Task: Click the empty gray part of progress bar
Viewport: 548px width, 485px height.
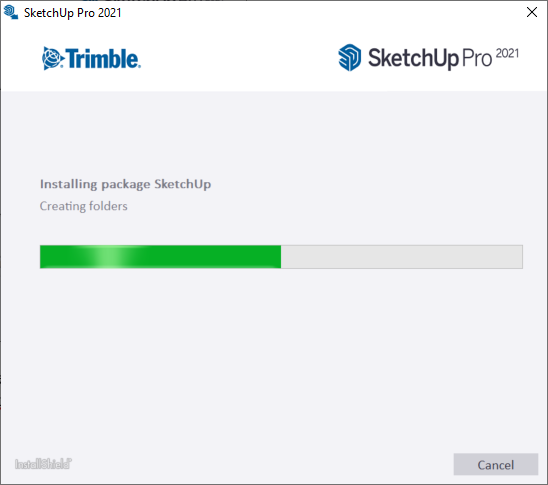Action: (x=402, y=257)
